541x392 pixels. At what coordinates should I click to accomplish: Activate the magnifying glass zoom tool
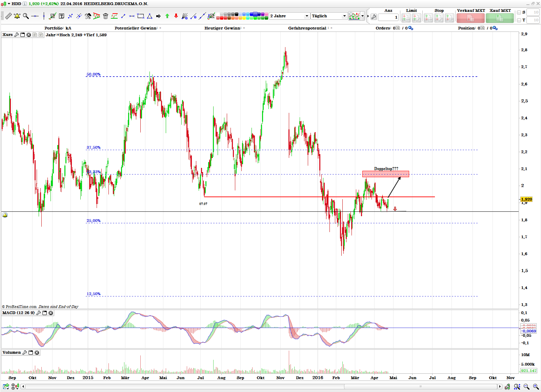tap(26, 16)
